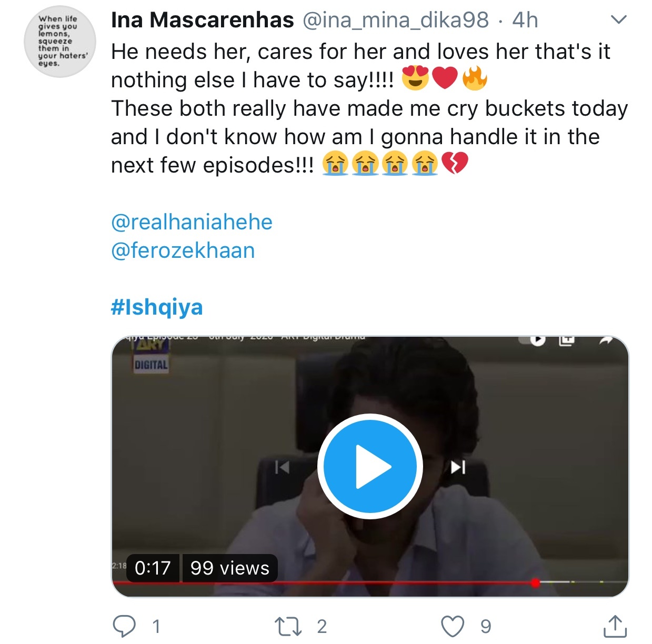Open the @realhaniahehe mention
This screenshot has width=652, height=644.
click(192, 222)
